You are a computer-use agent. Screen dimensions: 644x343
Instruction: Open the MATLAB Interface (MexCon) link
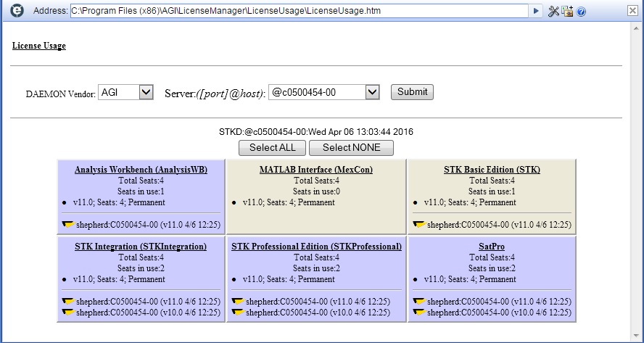click(316, 170)
